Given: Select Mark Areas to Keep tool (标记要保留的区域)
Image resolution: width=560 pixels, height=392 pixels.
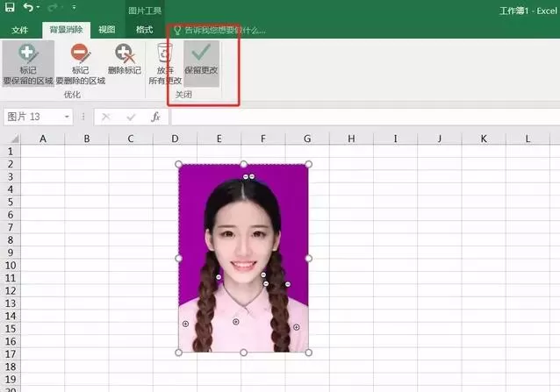Looking at the screenshot, I should click(x=28, y=63).
